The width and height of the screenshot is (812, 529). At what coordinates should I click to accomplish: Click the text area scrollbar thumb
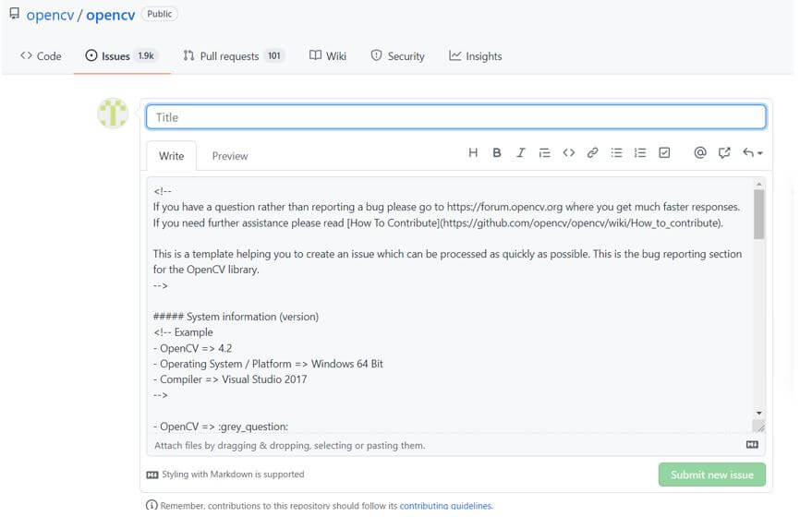point(758,214)
